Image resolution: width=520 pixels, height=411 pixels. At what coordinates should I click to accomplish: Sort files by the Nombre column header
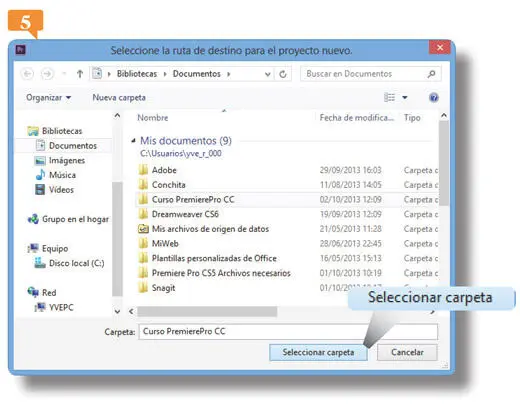click(153, 118)
